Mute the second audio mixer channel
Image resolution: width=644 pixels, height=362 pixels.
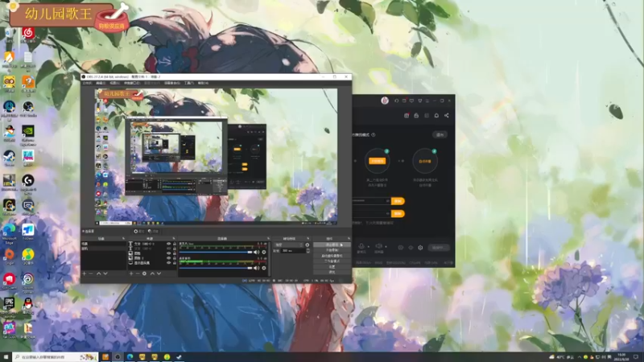click(x=256, y=268)
